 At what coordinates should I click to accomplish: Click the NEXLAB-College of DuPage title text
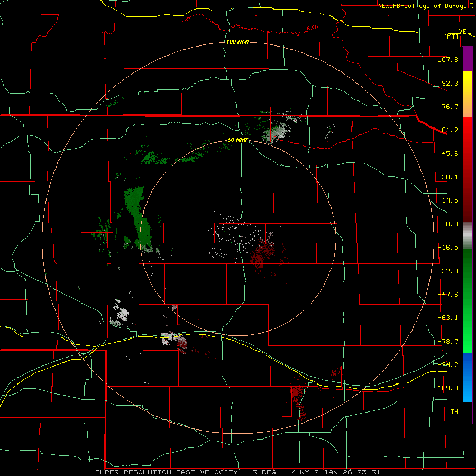click(422, 6)
